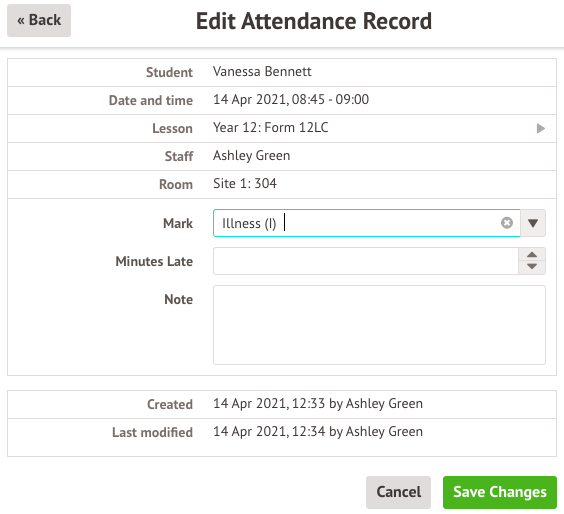
Task: Click inside the Note text area
Action: (x=379, y=325)
